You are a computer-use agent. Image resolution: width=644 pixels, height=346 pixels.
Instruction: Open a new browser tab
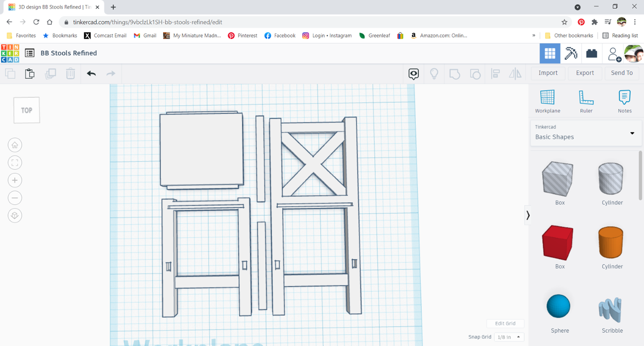click(113, 7)
